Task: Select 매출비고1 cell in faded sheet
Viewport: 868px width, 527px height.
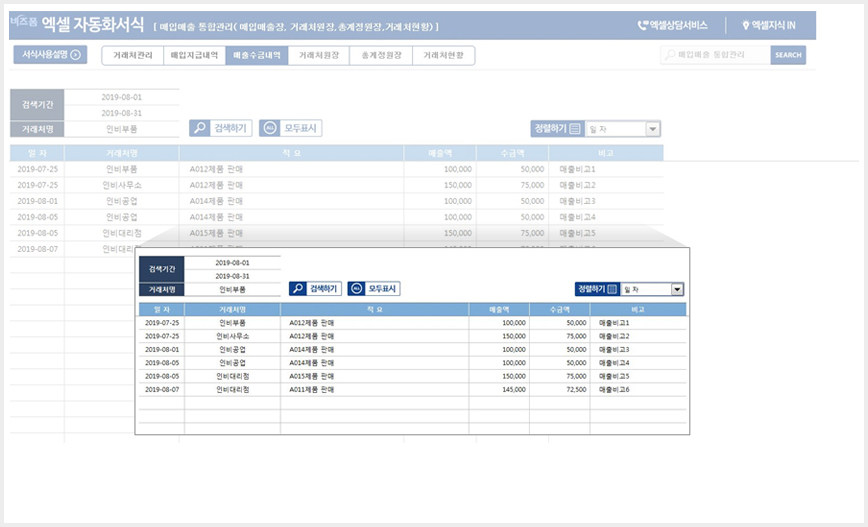Action: [x=606, y=169]
